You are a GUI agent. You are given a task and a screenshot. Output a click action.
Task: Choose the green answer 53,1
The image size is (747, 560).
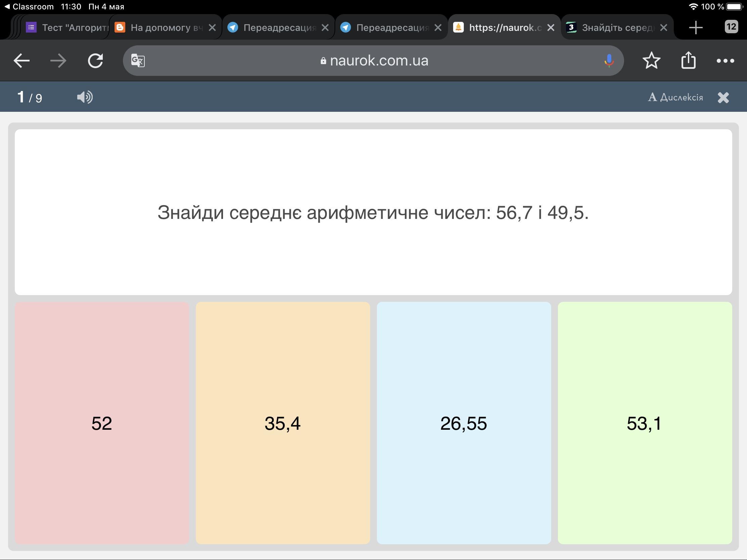pos(644,423)
